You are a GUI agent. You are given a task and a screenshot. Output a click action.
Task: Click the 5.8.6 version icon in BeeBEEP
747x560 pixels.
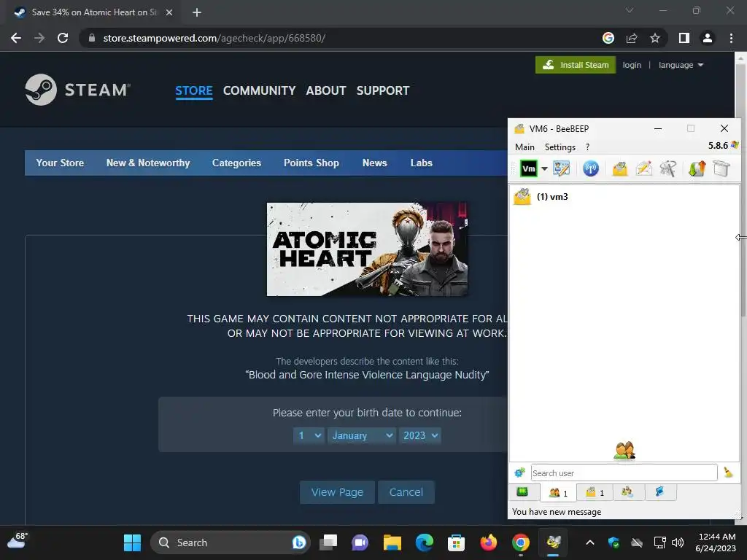(x=735, y=145)
